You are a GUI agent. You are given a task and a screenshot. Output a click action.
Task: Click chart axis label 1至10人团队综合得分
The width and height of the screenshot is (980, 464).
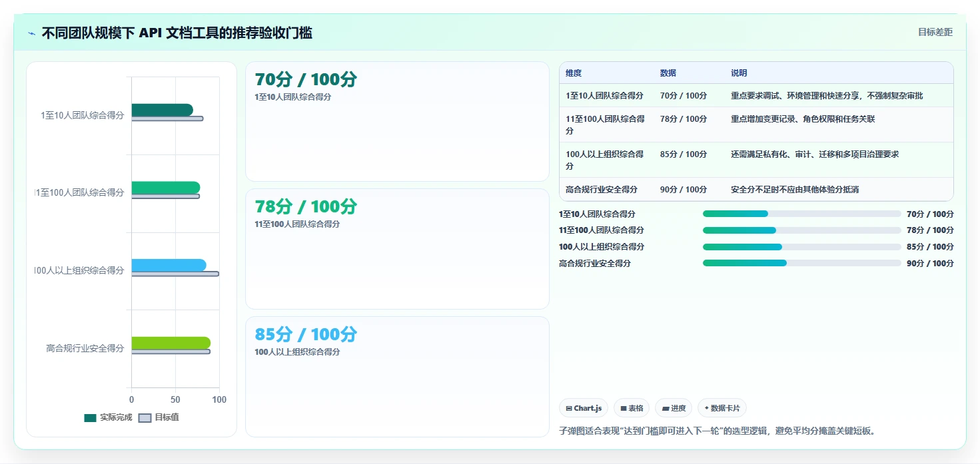(83, 115)
